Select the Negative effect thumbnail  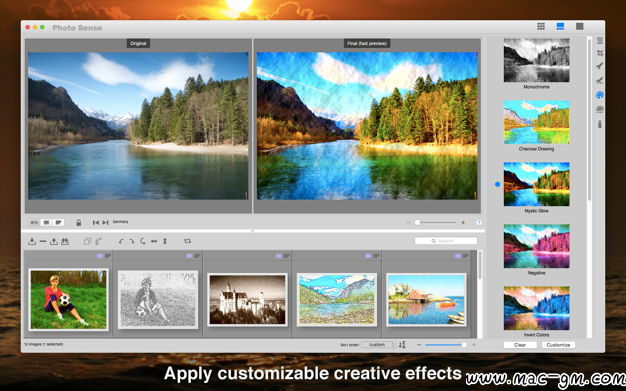(537, 246)
